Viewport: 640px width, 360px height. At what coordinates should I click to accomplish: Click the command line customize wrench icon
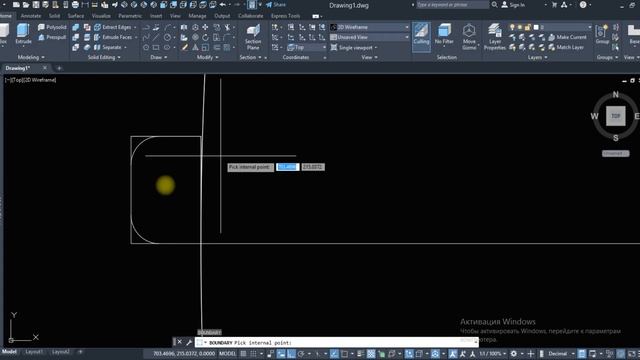coord(189,342)
